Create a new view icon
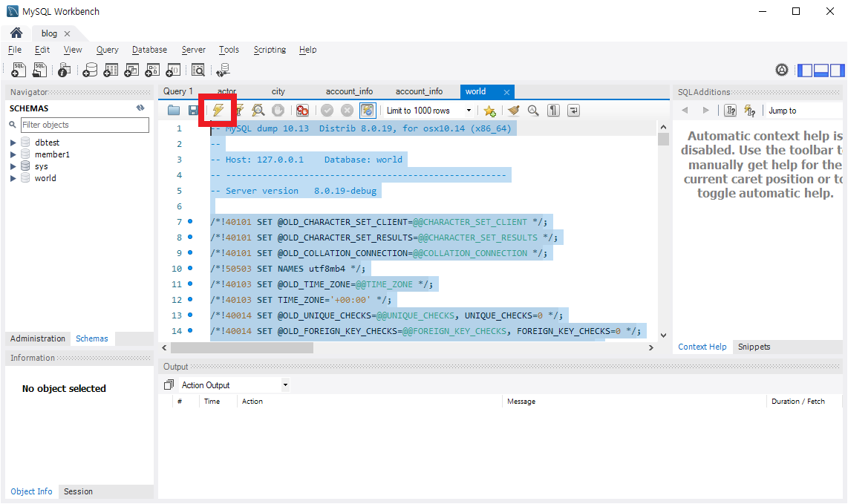 [131, 70]
